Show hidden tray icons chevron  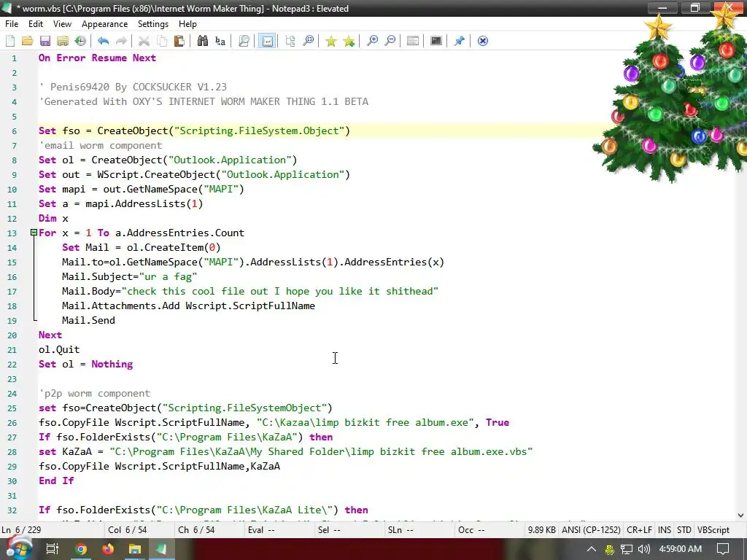[x=591, y=549]
